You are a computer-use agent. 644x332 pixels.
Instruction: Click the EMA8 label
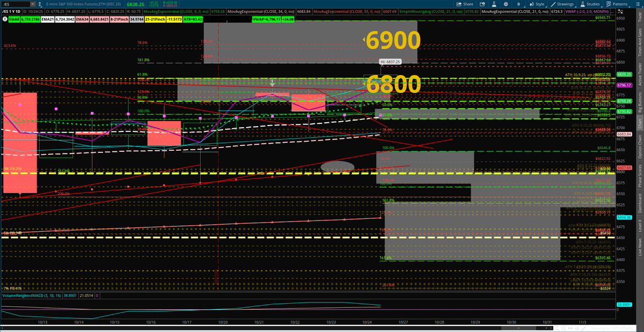(x=14, y=19)
